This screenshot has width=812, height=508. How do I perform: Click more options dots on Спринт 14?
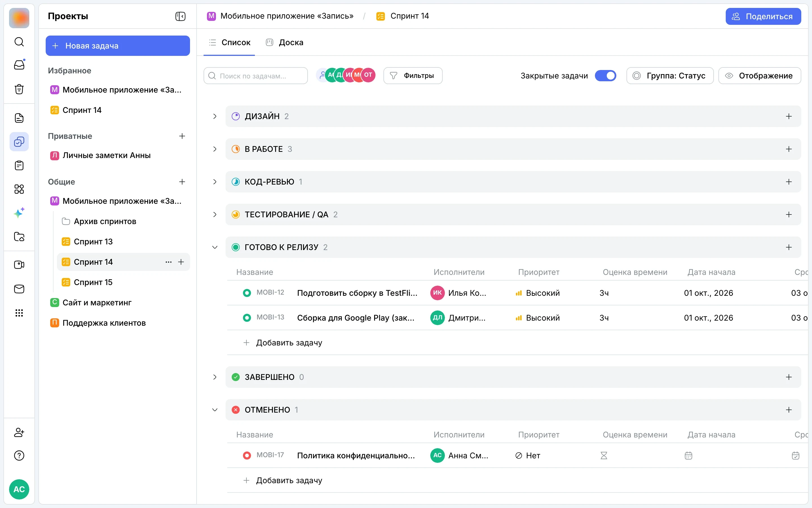click(168, 262)
